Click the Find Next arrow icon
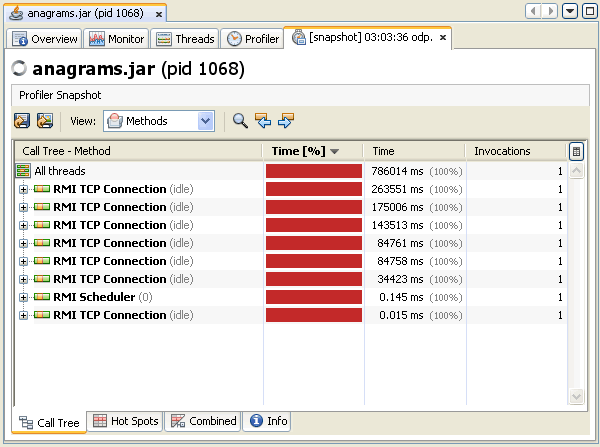600x447 pixels. tap(286, 121)
